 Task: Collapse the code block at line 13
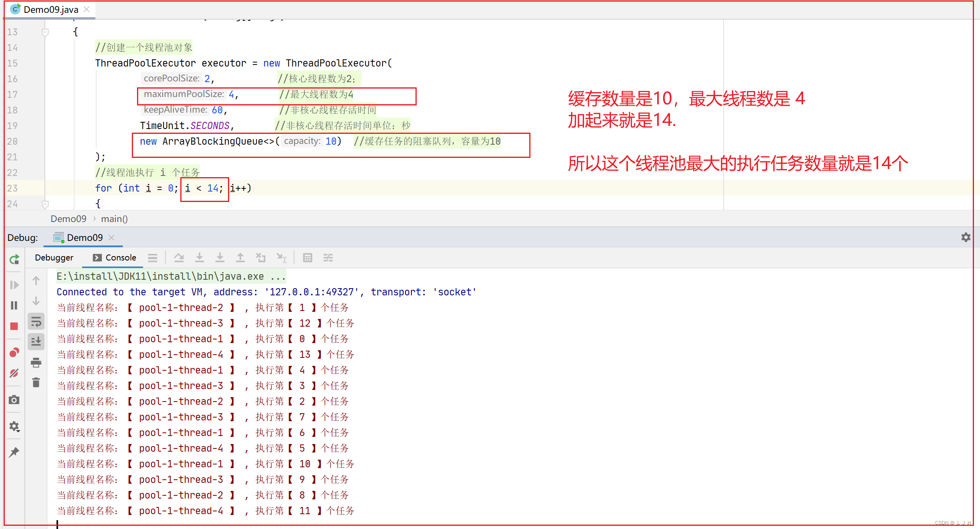click(45, 32)
